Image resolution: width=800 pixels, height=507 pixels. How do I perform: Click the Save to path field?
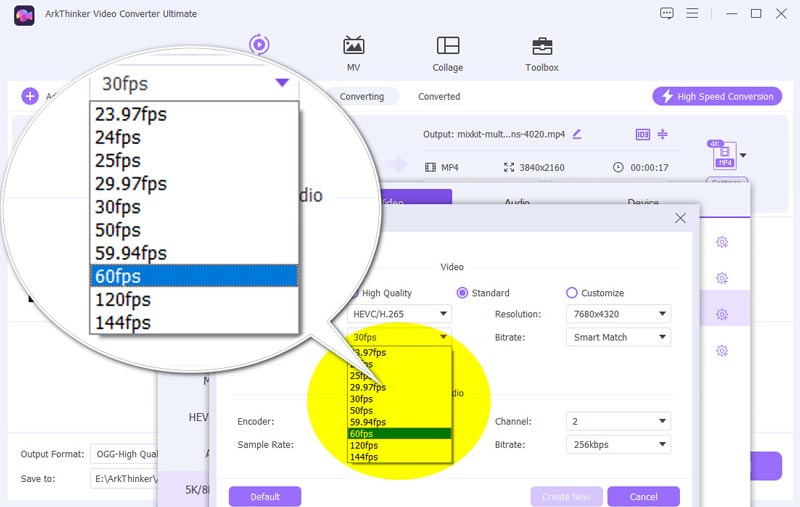124,478
